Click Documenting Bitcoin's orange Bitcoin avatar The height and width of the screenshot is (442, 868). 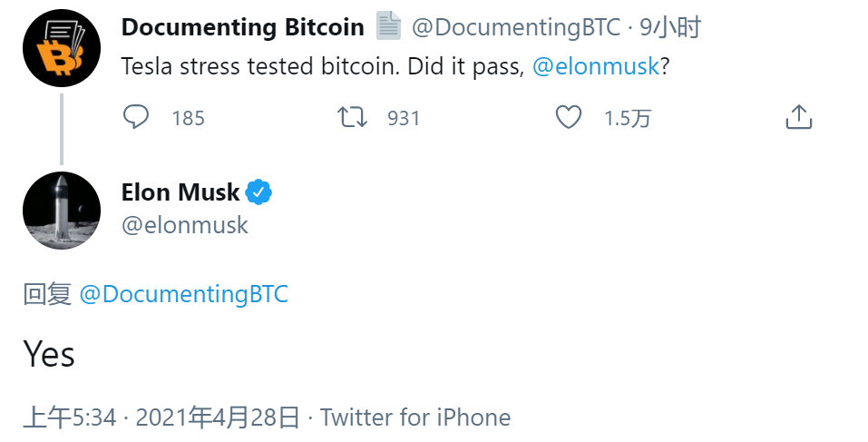coord(61,49)
